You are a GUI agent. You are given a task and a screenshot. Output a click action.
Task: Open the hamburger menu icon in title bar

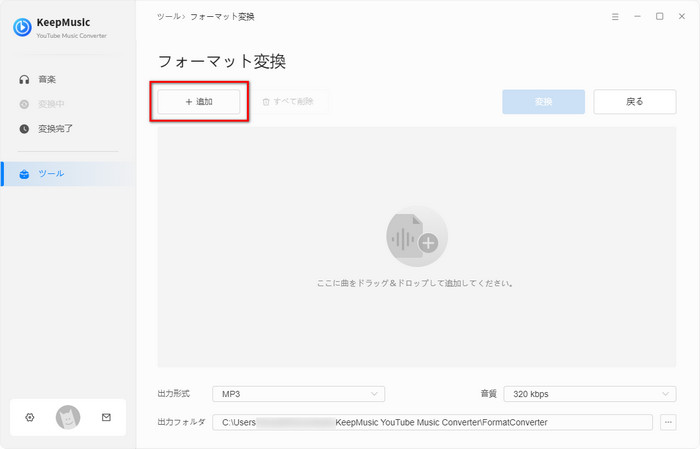click(x=615, y=17)
